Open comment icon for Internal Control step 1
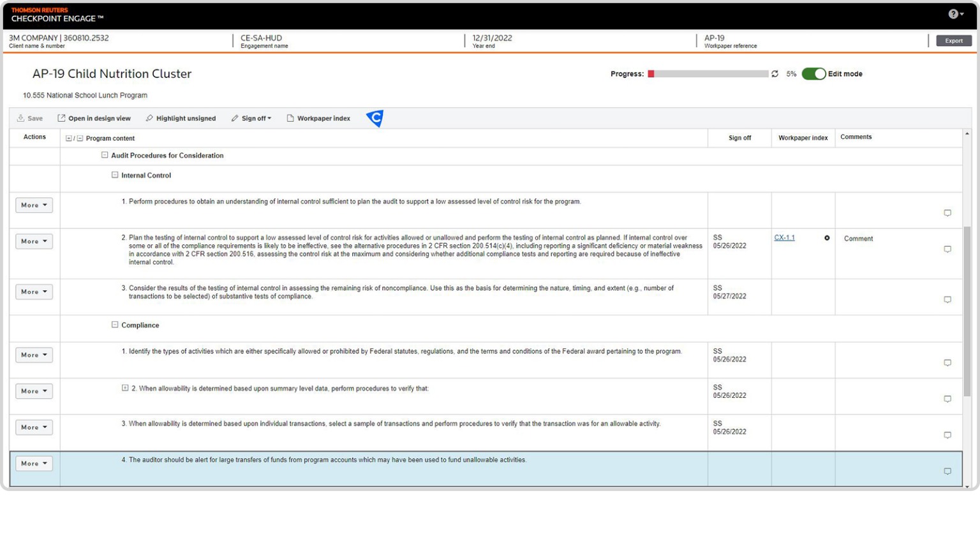Screen dimensions: 980x551 [947, 213]
